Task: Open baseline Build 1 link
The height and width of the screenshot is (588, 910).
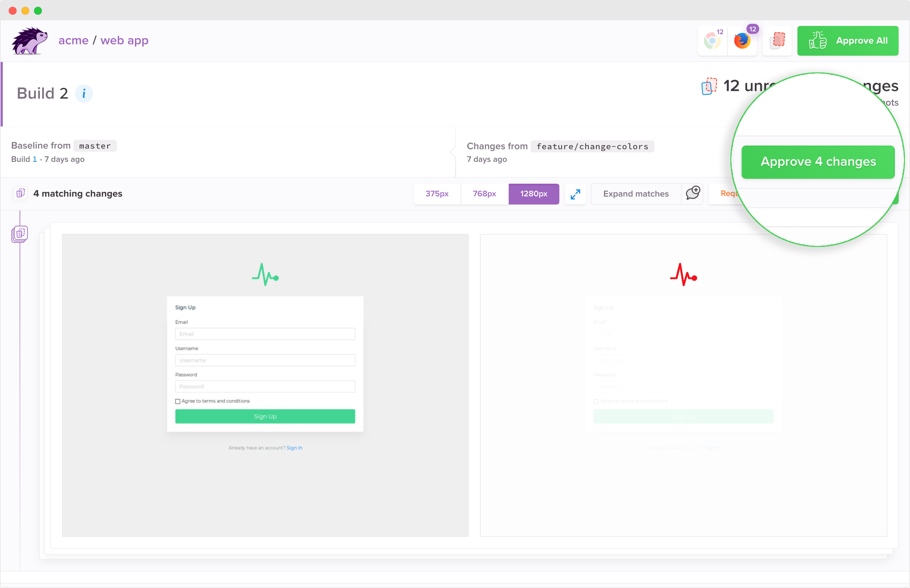Action: point(34,159)
